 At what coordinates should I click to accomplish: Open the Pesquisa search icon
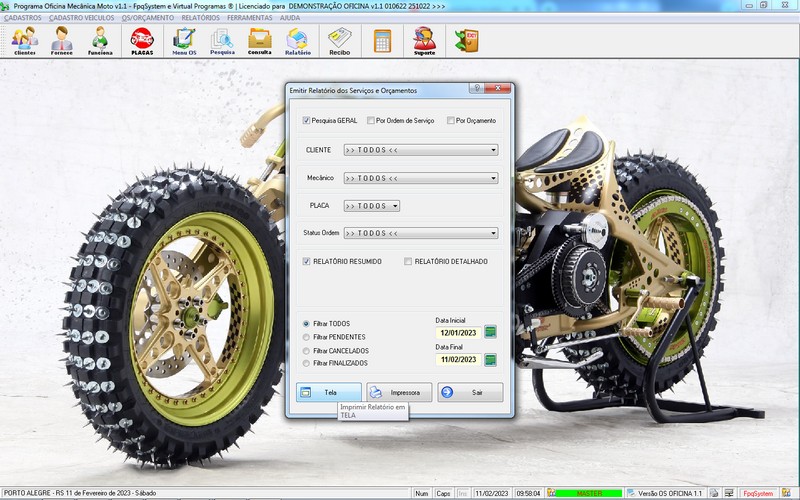click(222, 40)
